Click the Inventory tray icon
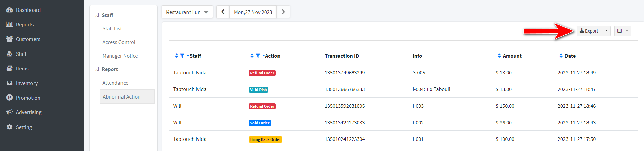 (9, 83)
